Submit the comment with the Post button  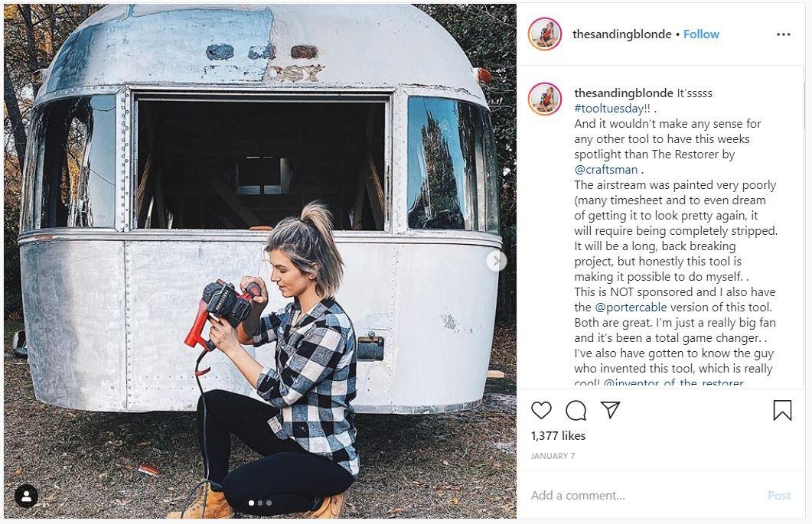(779, 496)
